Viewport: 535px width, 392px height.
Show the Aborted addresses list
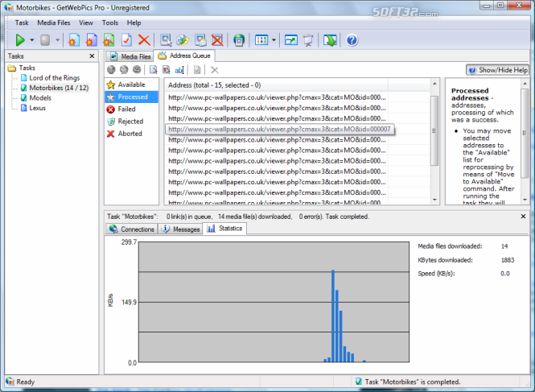131,134
